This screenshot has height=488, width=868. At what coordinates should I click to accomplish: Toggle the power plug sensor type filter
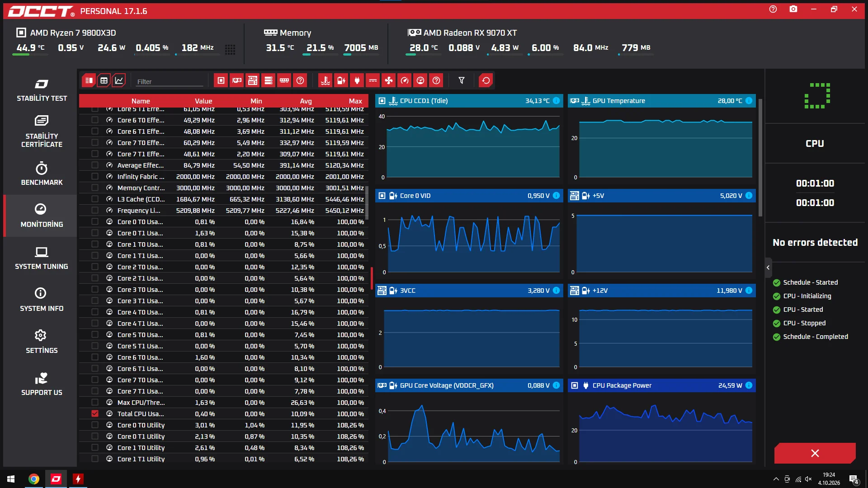(x=357, y=81)
